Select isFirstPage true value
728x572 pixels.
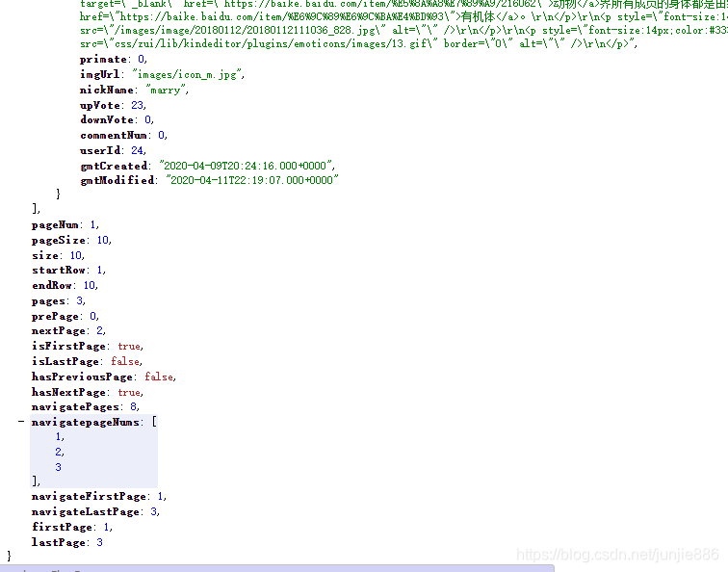pos(129,347)
